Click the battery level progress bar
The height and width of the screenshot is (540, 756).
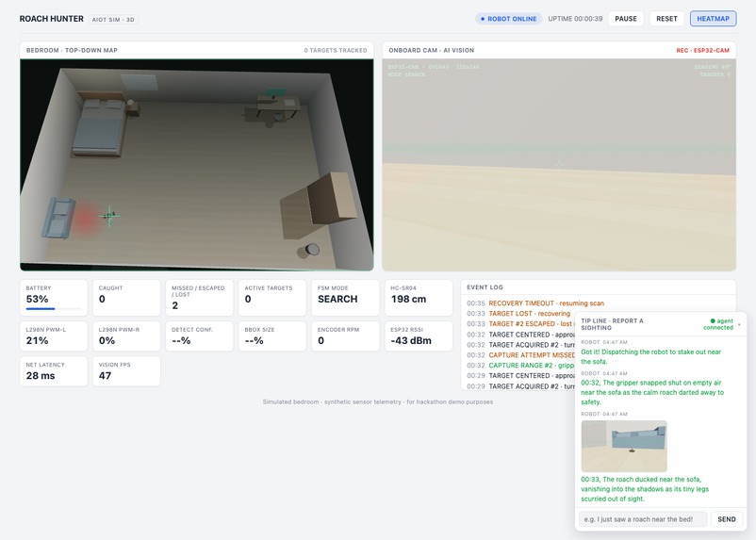54,308
